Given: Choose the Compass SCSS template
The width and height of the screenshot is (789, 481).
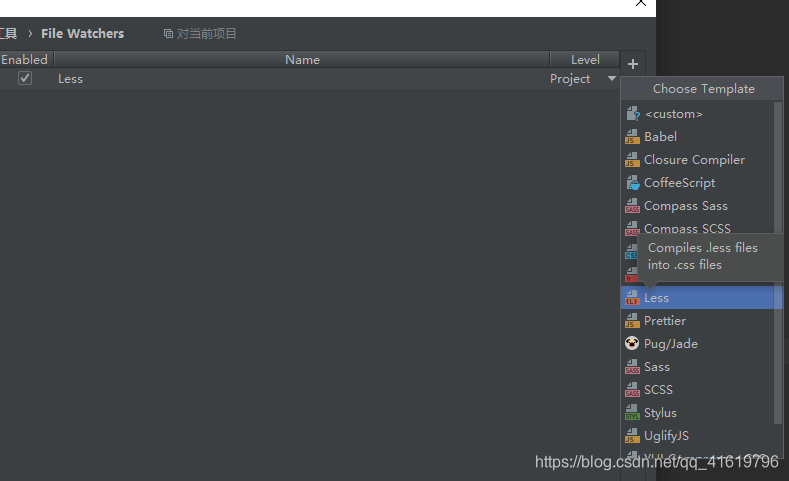Looking at the screenshot, I should click(698, 228).
